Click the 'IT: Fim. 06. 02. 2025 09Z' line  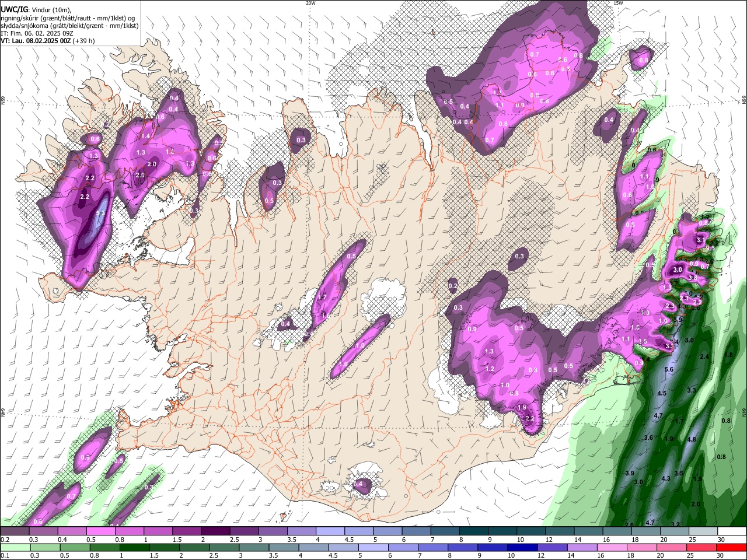click(37, 33)
